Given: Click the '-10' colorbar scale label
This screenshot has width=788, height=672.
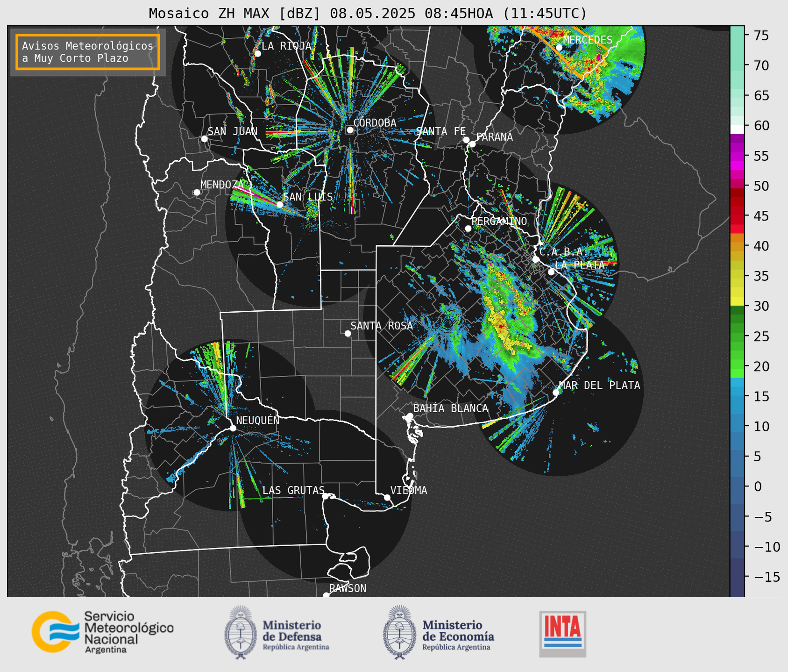Looking at the screenshot, I should (x=767, y=547).
